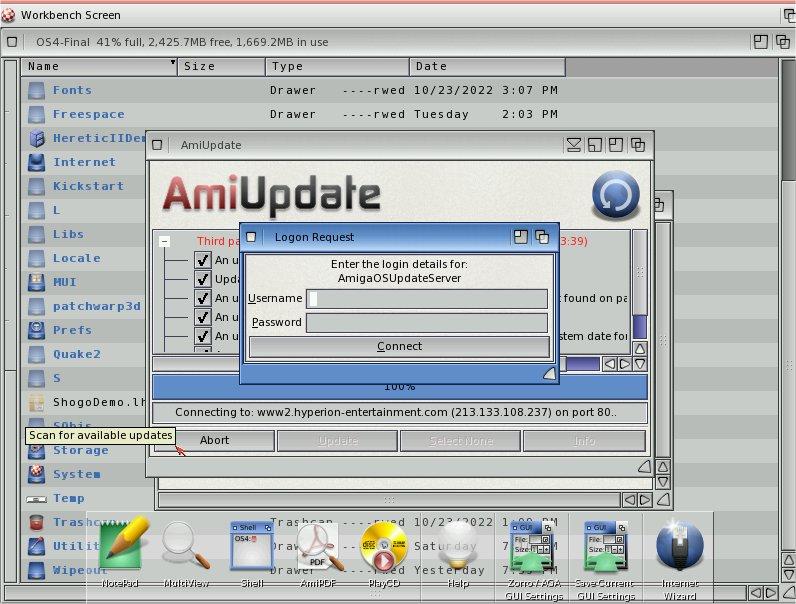This screenshot has width=796, height=604.
Task: Uncheck the second update checkbox
Action: (203, 279)
